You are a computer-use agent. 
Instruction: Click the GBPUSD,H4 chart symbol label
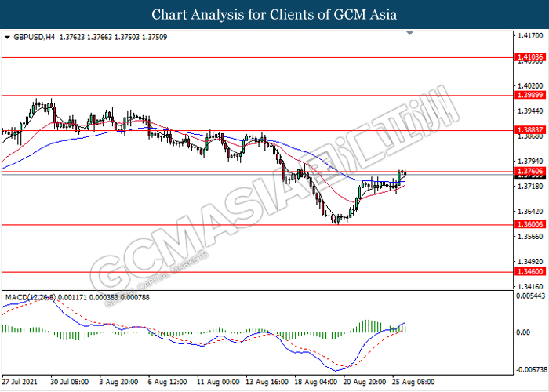point(35,37)
